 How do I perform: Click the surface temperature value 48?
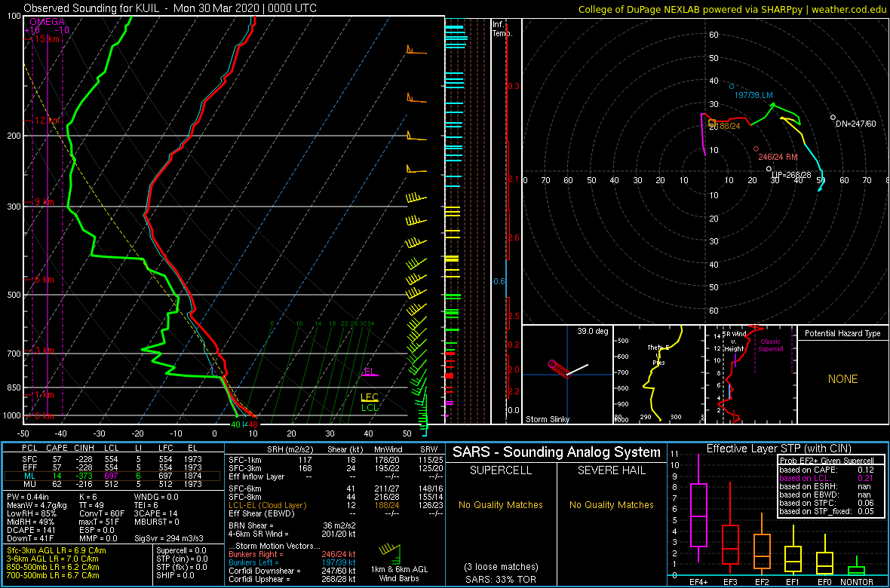click(x=253, y=424)
